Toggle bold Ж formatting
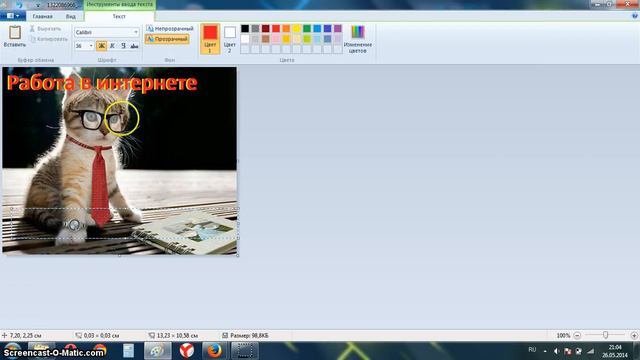The height and width of the screenshot is (360, 640). (102, 46)
